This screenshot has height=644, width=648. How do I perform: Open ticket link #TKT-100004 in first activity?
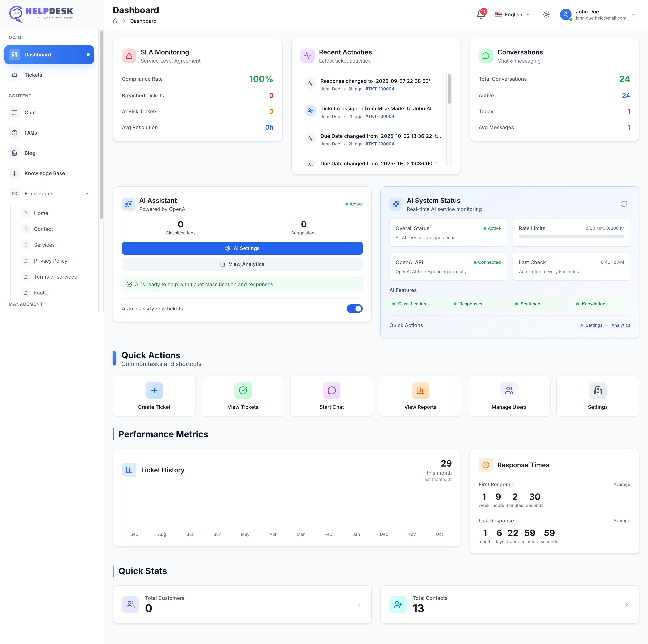point(379,89)
